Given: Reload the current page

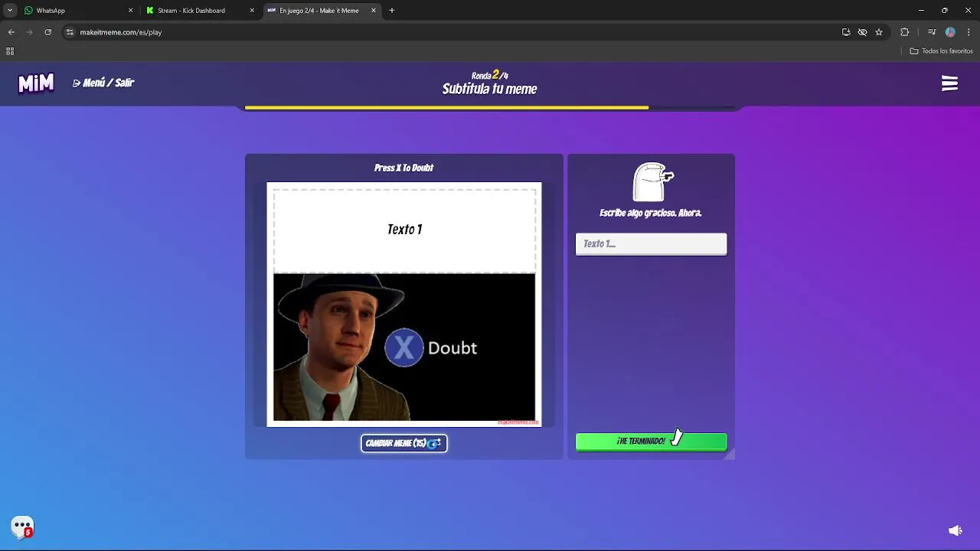Looking at the screenshot, I should (x=48, y=32).
